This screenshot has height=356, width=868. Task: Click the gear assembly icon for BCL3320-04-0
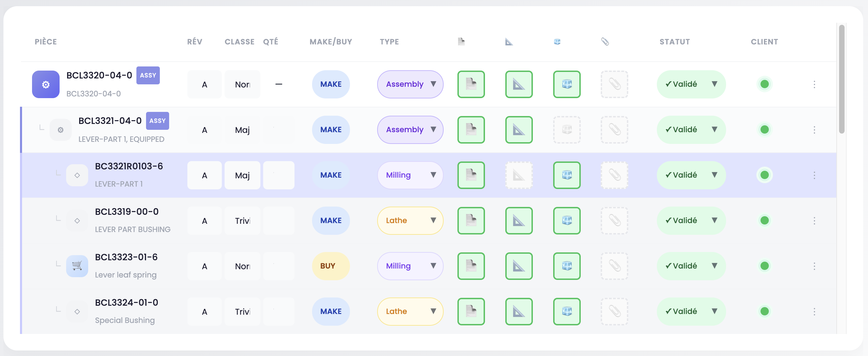[x=45, y=84]
